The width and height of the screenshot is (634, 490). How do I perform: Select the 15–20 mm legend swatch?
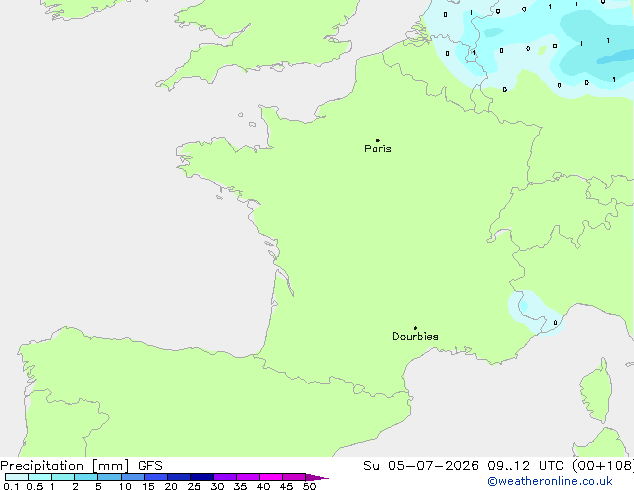[x=155, y=477]
